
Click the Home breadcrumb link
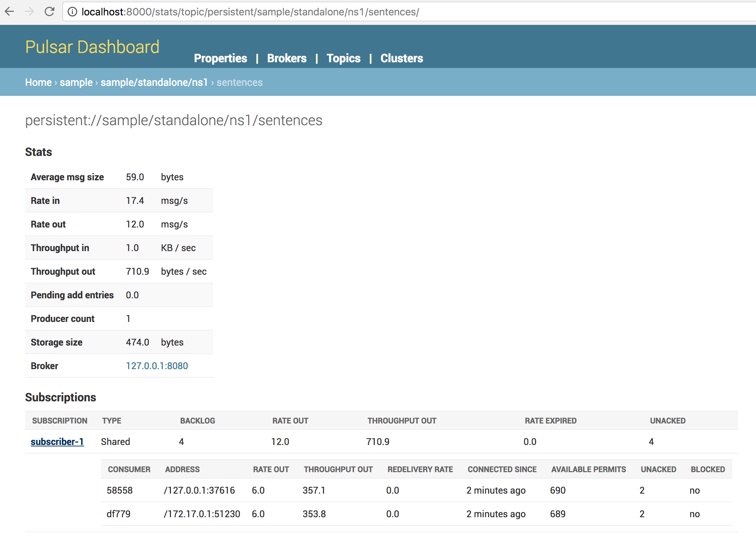[38, 82]
